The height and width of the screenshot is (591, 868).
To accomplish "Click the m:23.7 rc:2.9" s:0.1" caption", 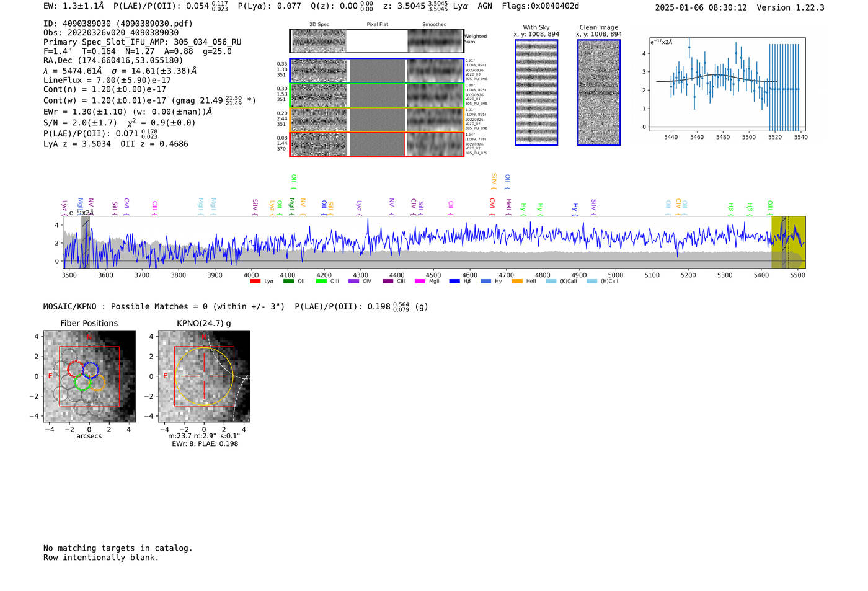I will [x=204, y=436].
